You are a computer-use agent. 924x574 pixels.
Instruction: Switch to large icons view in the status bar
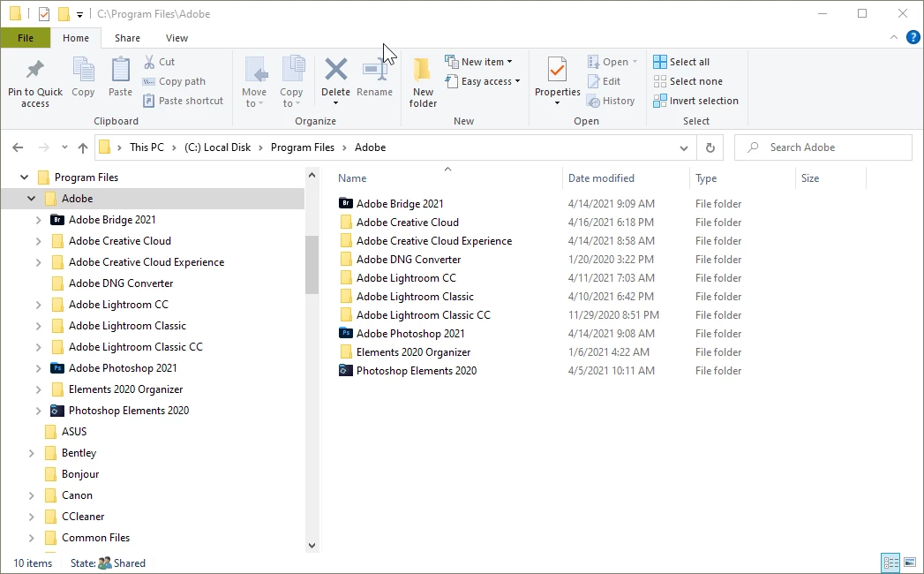pos(910,563)
